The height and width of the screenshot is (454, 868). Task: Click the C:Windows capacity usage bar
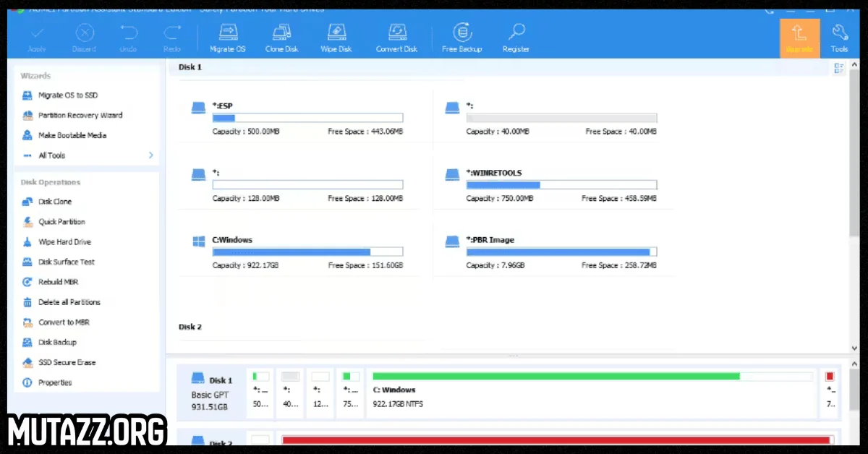pos(307,252)
